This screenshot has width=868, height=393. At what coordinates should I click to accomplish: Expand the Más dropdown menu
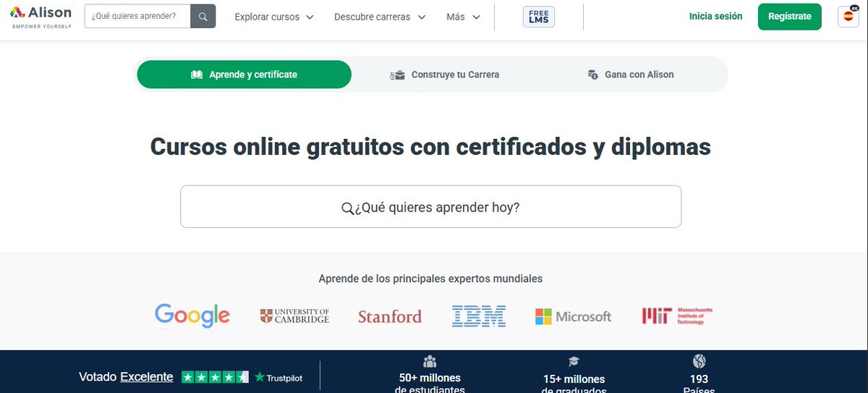pos(464,17)
